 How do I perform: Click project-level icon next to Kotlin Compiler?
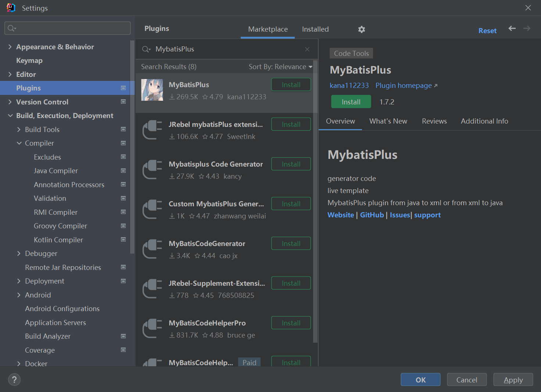(123, 239)
